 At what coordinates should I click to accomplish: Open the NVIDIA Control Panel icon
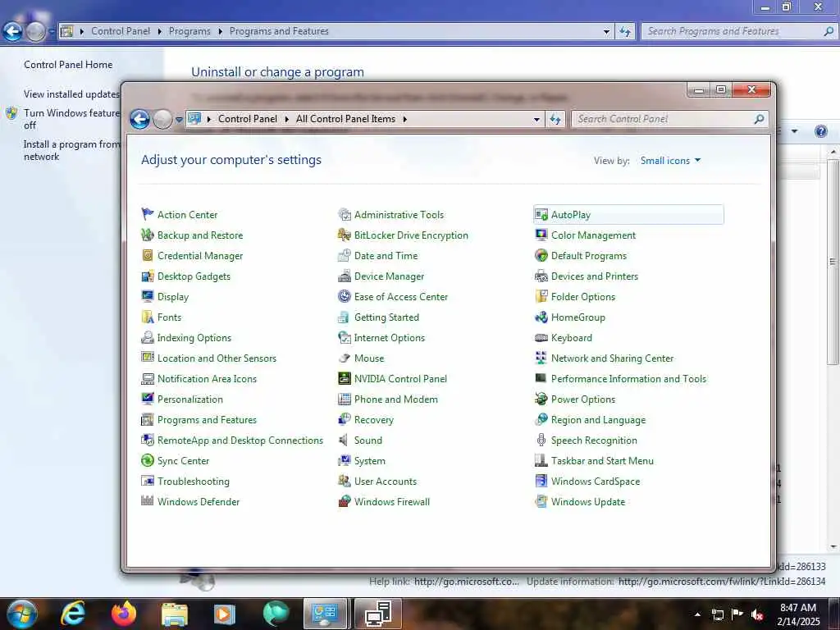click(x=345, y=379)
